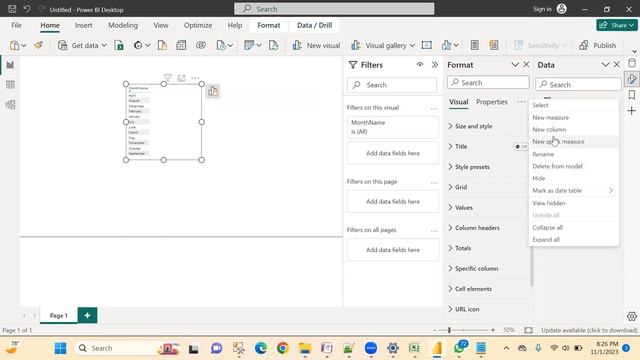
Task: Click the Refresh data icon
Action: tap(273, 45)
